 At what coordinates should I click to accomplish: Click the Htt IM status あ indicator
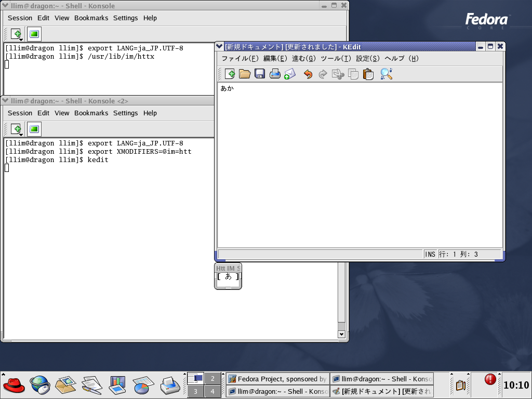[228, 277]
